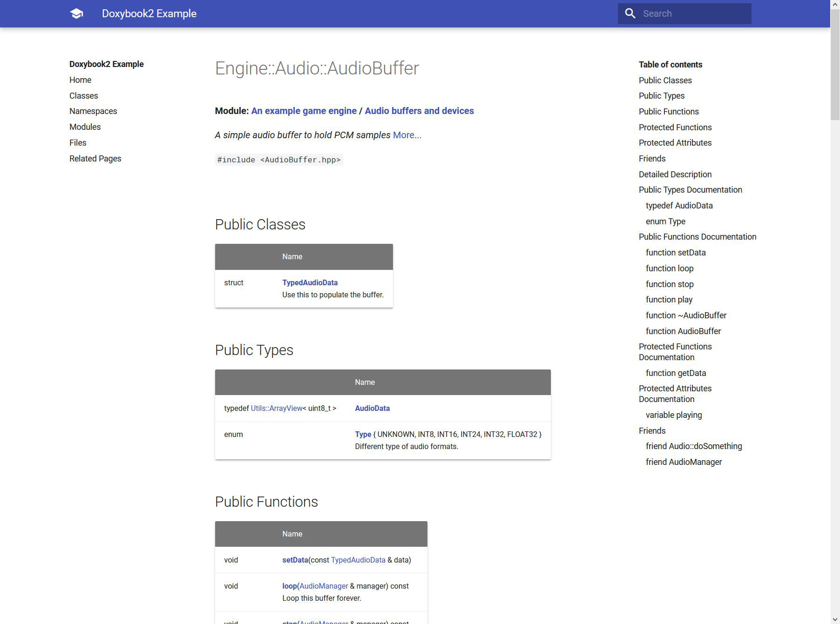Click TypedAudioData in setData's parameters
Viewport: 840px width, 624px height.
click(358, 560)
